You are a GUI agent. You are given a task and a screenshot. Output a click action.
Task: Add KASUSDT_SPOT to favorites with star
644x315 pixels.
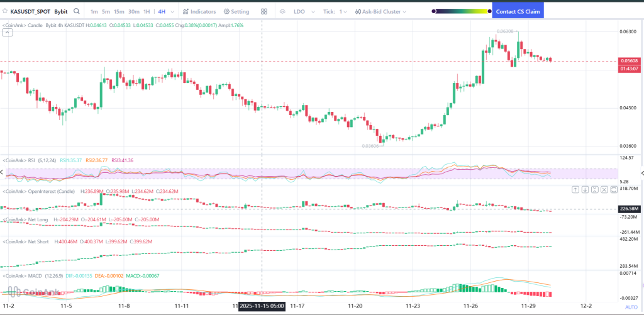click(x=5, y=11)
